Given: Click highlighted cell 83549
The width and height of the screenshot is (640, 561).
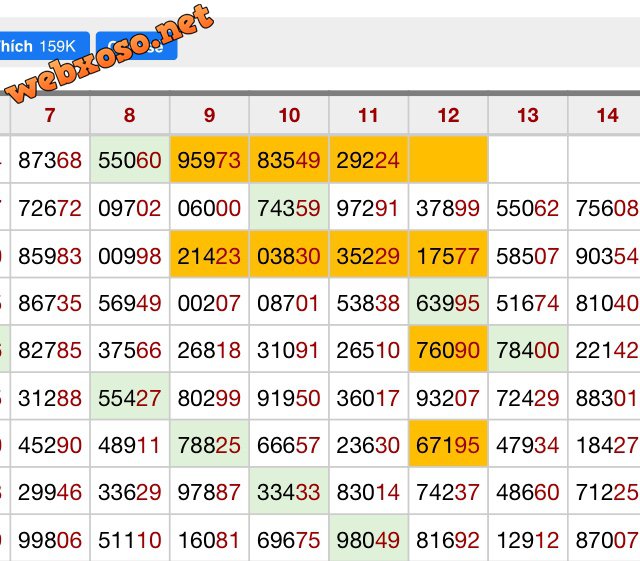Looking at the screenshot, I should tap(289, 160).
